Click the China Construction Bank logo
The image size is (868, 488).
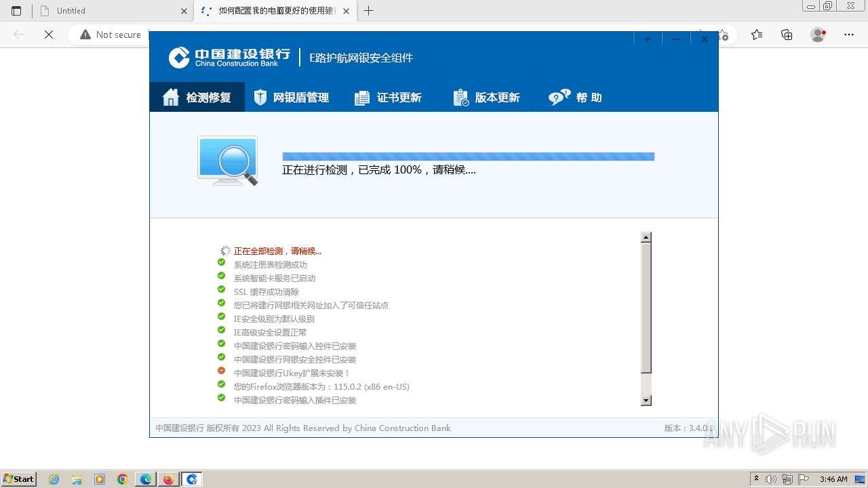pos(229,58)
